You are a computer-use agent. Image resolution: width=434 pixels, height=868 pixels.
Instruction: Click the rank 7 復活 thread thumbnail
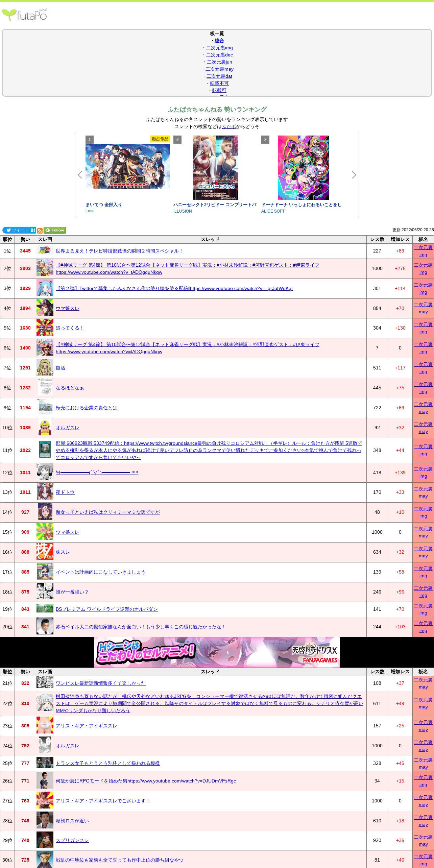[45, 367]
